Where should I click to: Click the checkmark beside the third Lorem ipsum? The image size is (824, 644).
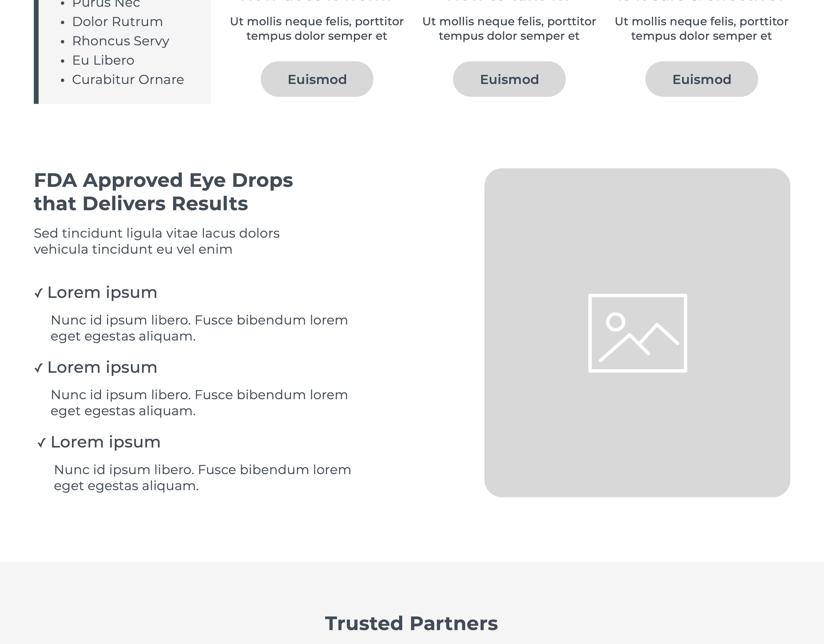42,443
